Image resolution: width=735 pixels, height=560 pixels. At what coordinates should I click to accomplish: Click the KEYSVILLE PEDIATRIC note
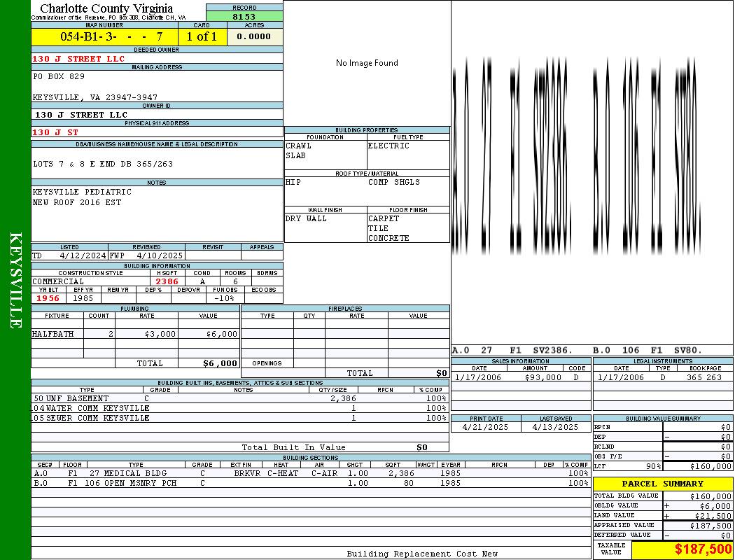(82, 192)
